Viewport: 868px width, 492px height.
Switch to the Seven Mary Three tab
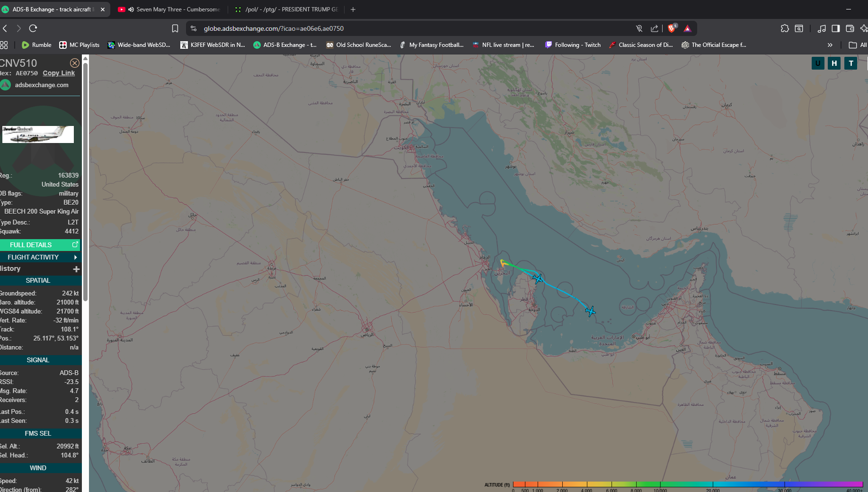[168, 9]
